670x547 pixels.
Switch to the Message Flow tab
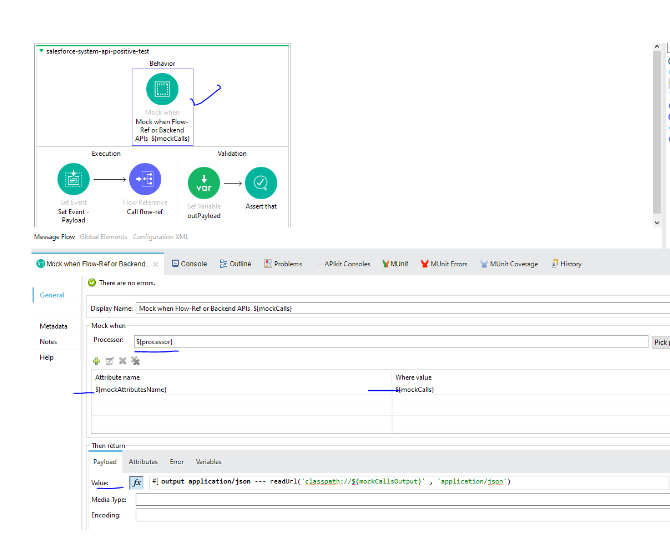pos(54,237)
